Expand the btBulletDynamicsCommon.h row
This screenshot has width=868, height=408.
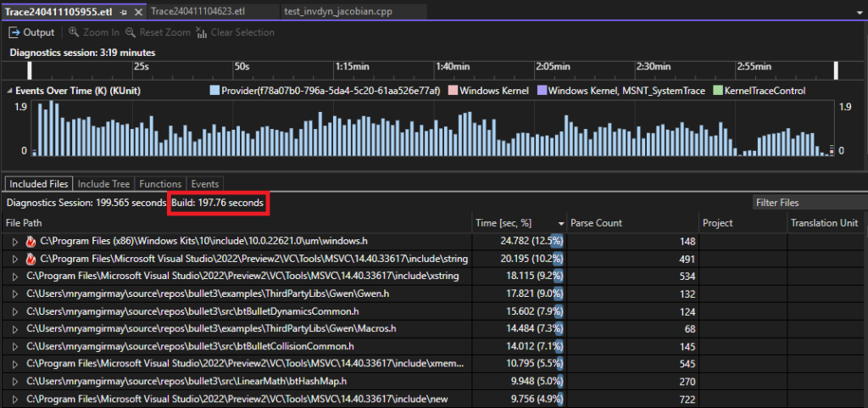pos(14,310)
